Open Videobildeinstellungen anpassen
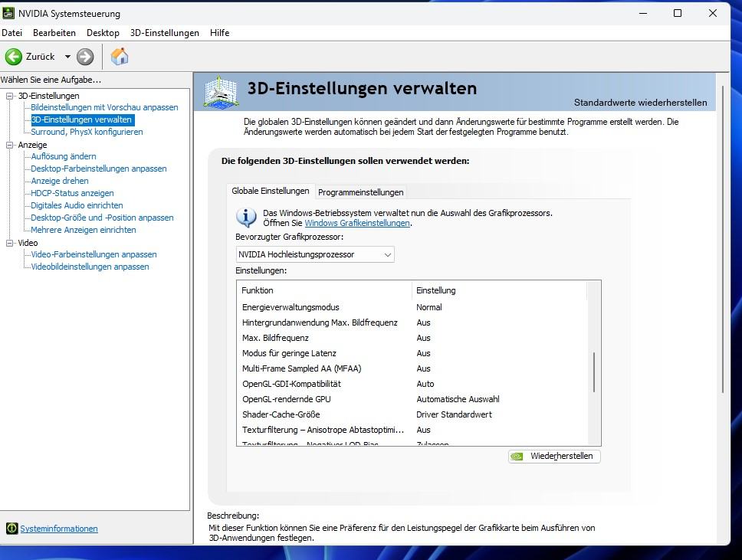The image size is (742, 560). 90,267
